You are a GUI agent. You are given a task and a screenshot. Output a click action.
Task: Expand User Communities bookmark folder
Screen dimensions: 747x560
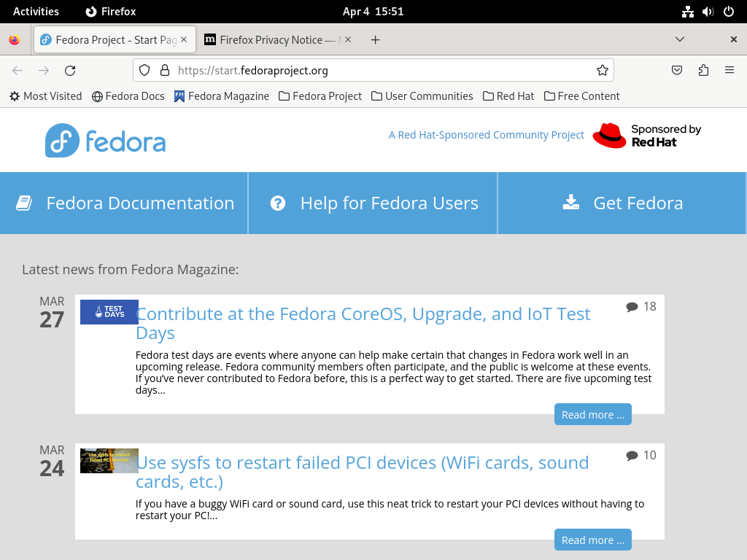422,96
